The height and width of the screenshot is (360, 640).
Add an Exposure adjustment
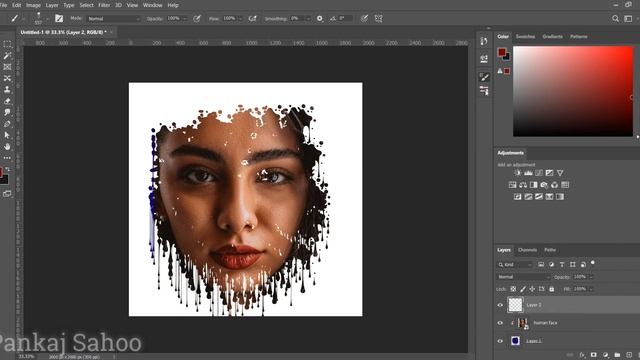click(x=549, y=173)
